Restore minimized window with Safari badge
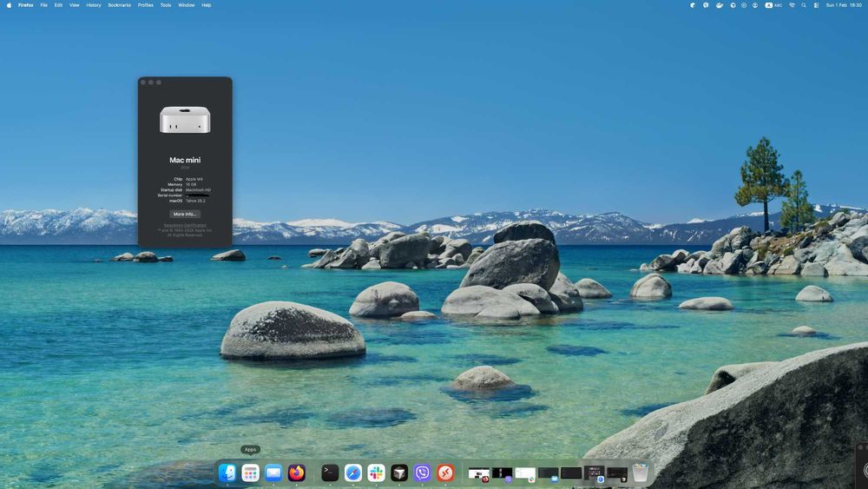This screenshot has height=489, width=868. 595,473
